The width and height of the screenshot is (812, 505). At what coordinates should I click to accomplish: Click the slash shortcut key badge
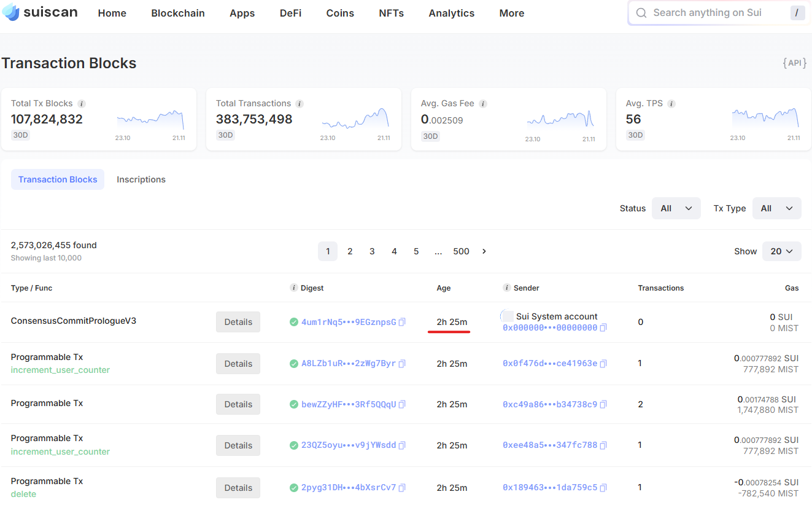[x=797, y=13]
